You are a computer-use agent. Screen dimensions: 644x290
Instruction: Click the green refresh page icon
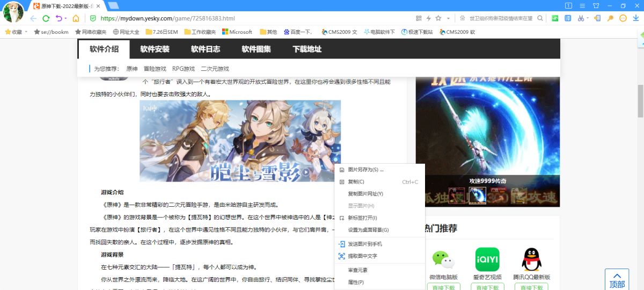(46, 18)
